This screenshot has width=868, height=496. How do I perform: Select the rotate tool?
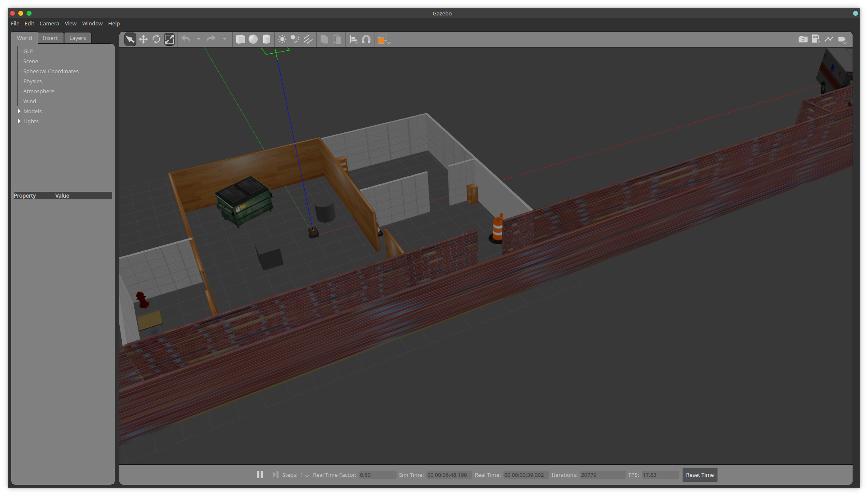coord(156,40)
